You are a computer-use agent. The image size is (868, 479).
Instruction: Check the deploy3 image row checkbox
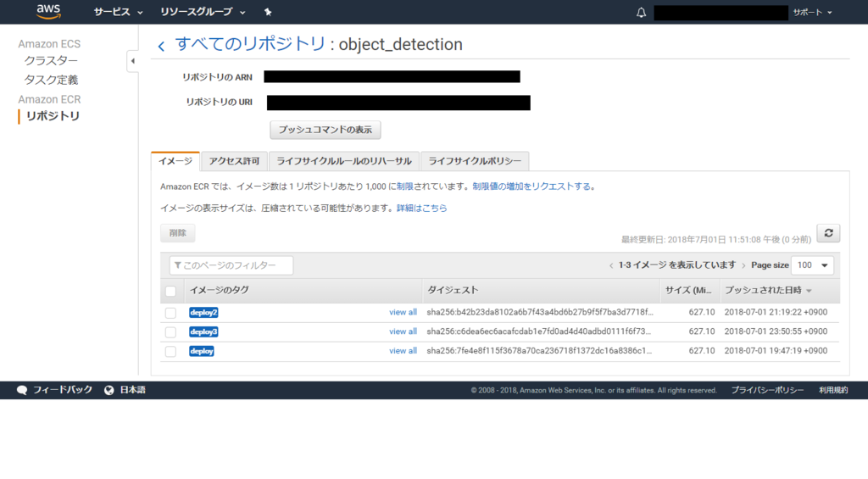[170, 332]
